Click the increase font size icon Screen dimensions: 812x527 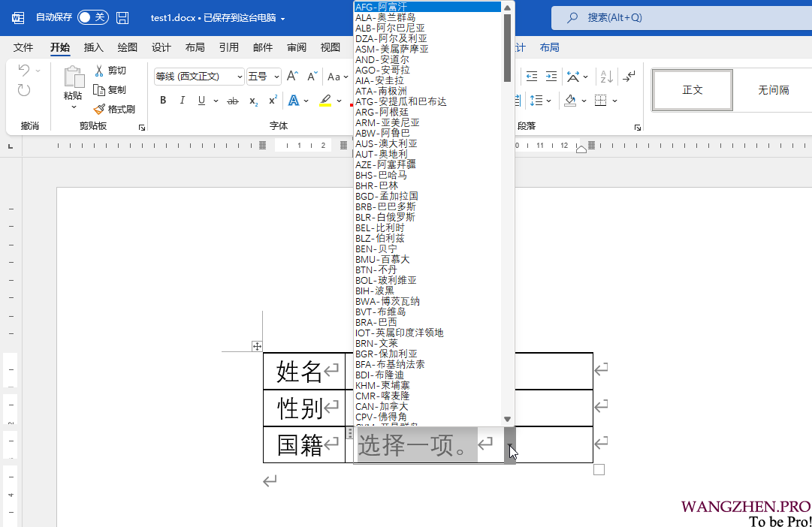pyautogui.click(x=292, y=77)
